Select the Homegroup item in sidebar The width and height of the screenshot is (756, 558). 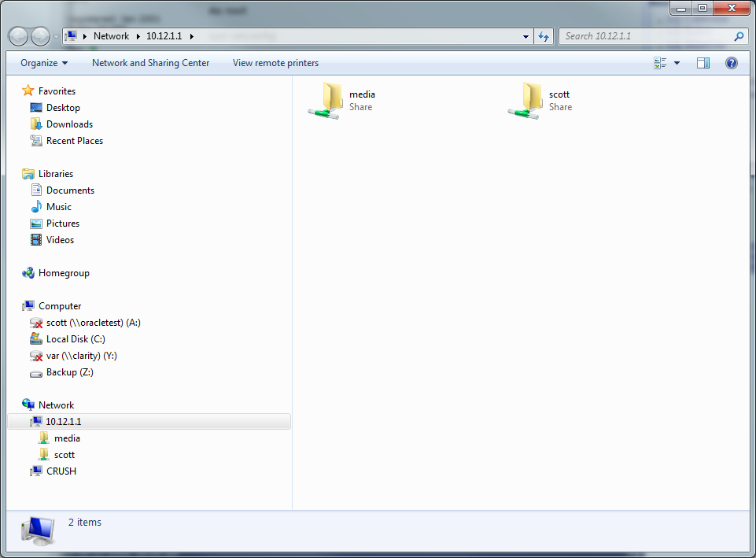[x=63, y=273]
